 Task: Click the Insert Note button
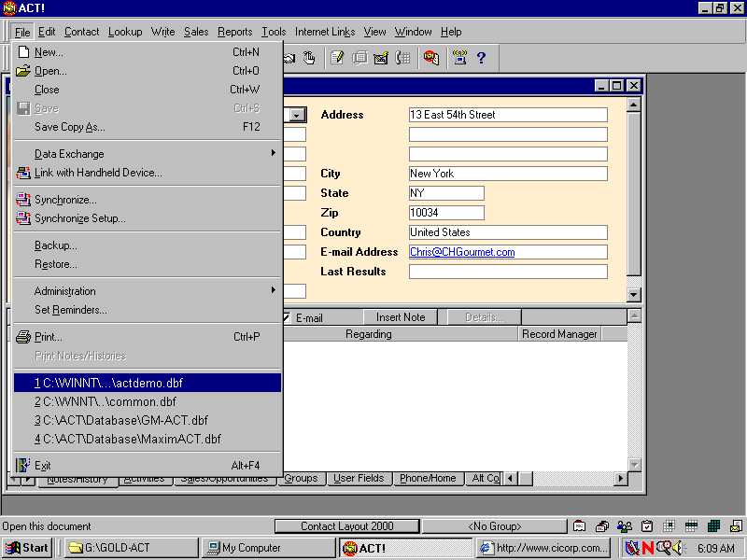(x=401, y=317)
